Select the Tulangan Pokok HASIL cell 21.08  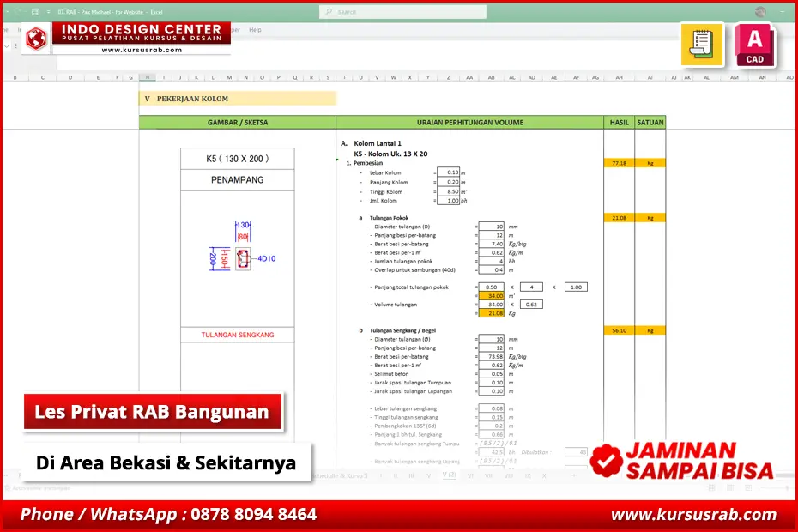[x=619, y=217]
